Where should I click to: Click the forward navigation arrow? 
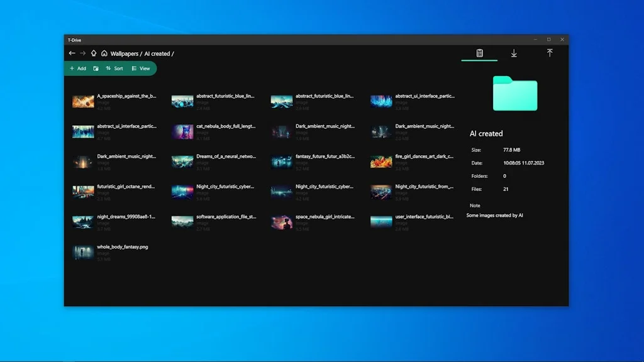82,53
